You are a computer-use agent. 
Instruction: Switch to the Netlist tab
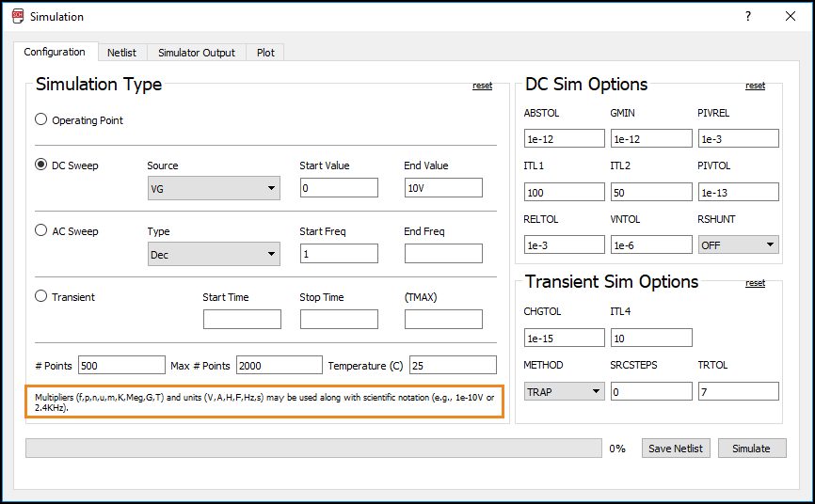coord(121,53)
